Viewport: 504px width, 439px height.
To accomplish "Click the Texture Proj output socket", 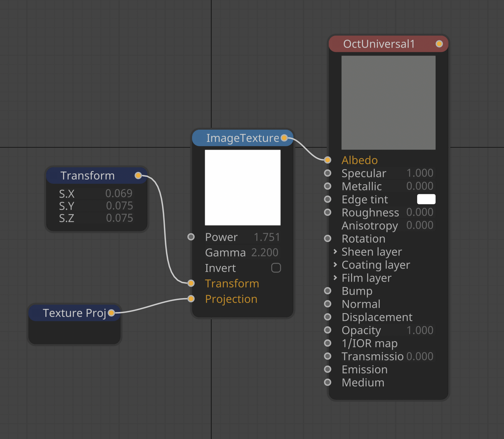I will click(x=111, y=313).
